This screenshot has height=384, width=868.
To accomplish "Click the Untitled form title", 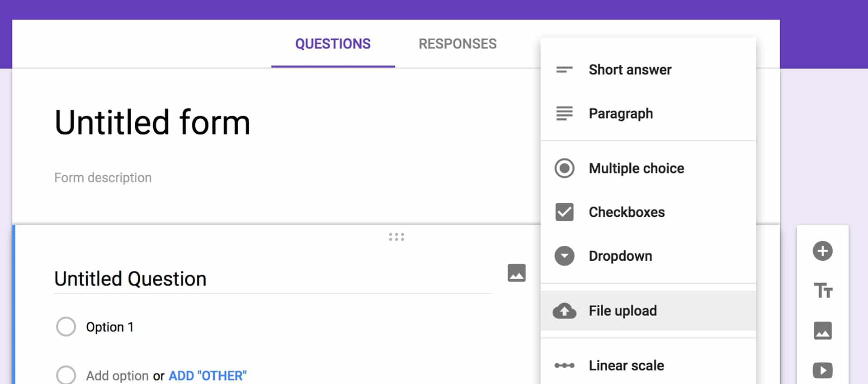I will point(152,122).
